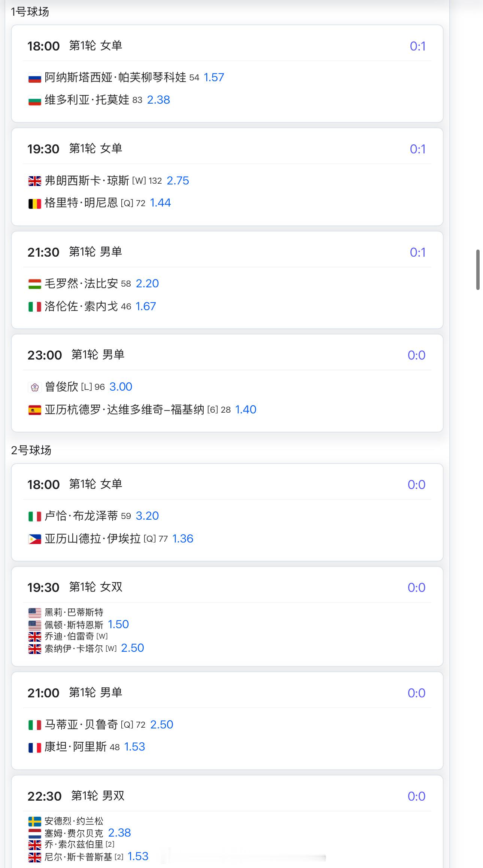Select odds 2.50 for 伯雷奇/卡塔尔 doubles pair
The height and width of the screenshot is (868, 483).
pyautogui.click(x=133, y=648)
